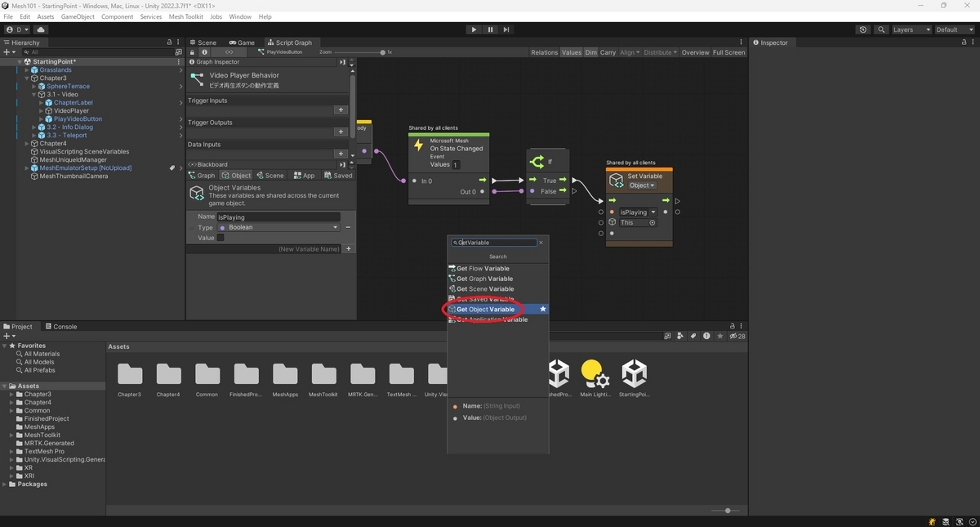
Task: Open the Layers dropdown
Action: [x=911, y=29]
